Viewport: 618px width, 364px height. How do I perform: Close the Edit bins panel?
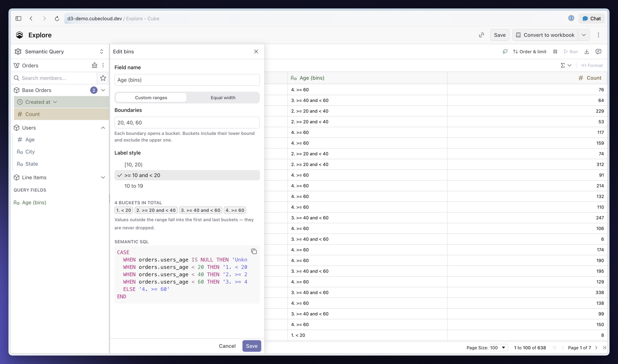click(x=256, y=52)
